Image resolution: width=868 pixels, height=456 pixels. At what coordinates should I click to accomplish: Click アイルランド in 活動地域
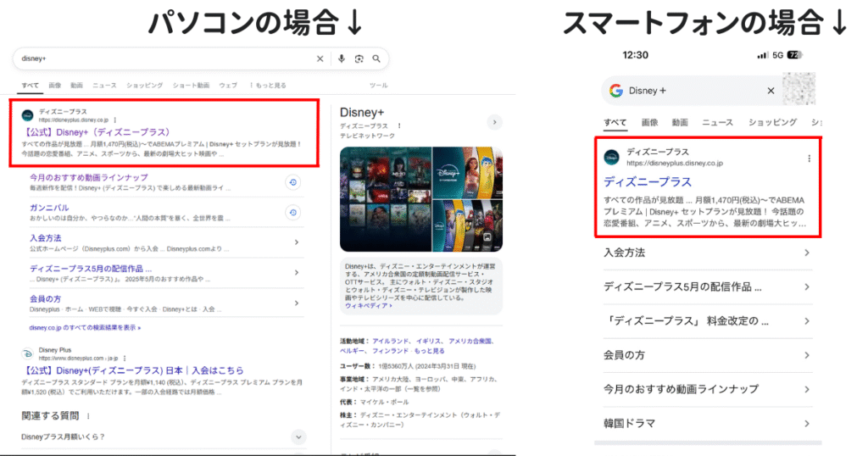[390, 342]
